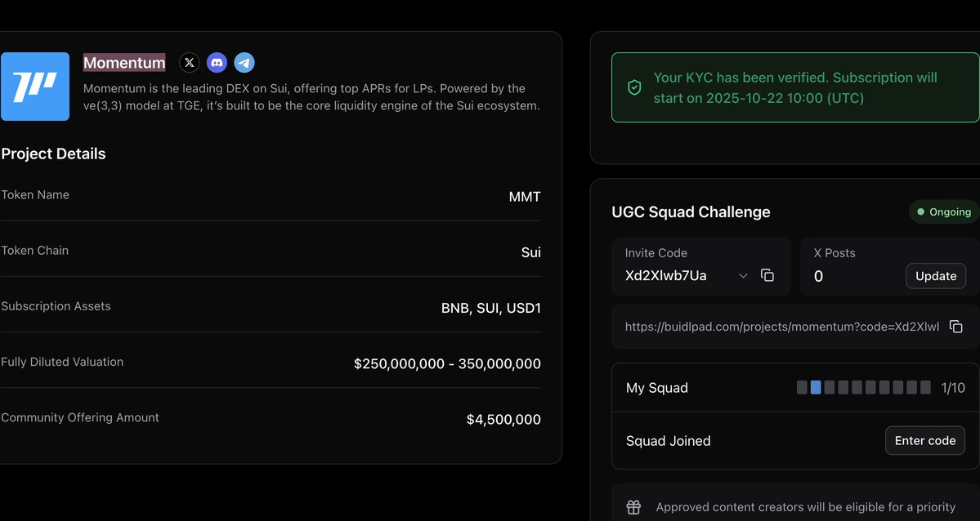Open Momentum's Telegram channel icon
This screenshot has height=521, width=980.
point(244,62)
